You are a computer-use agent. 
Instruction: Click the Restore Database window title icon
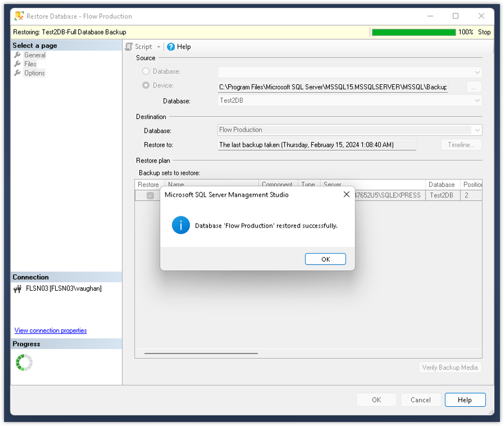19,16
